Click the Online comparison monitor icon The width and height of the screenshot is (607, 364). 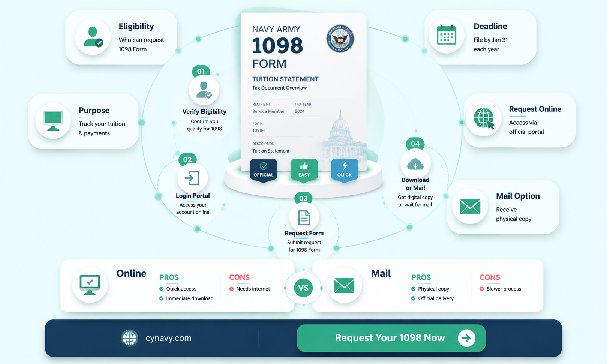click(90, 285)
